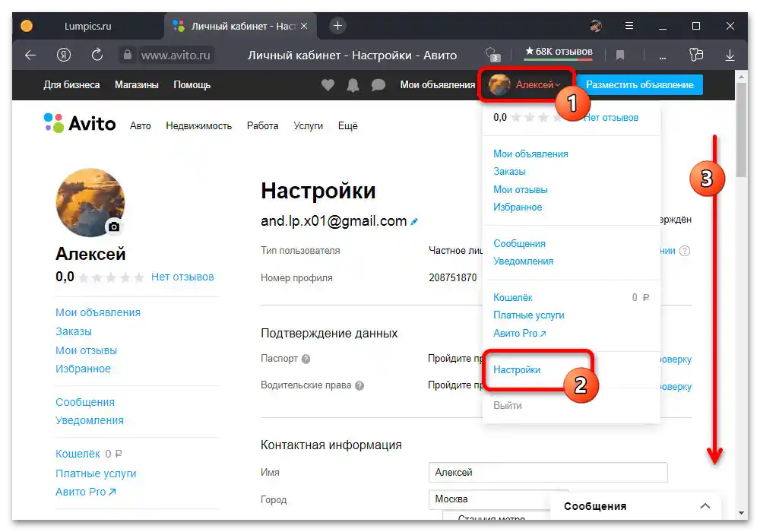
Task: Select Мои отзывы in dropdown menu
Action: click(x=520, y=189)
